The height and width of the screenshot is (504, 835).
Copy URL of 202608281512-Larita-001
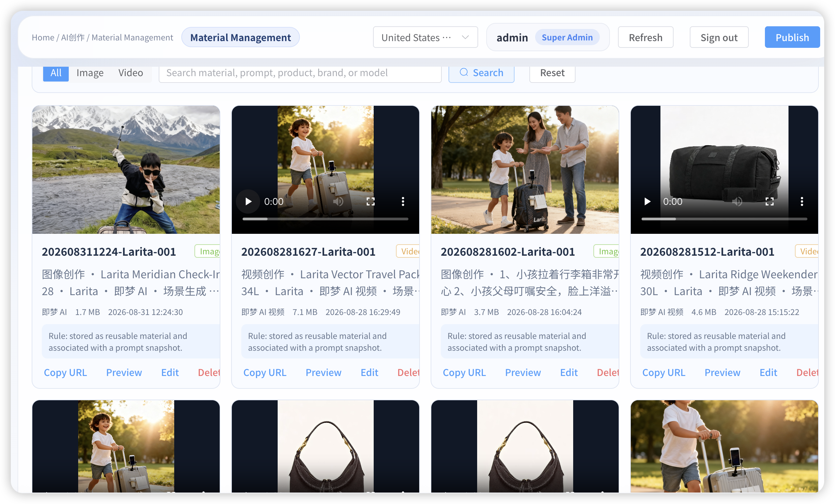point(664,372)
